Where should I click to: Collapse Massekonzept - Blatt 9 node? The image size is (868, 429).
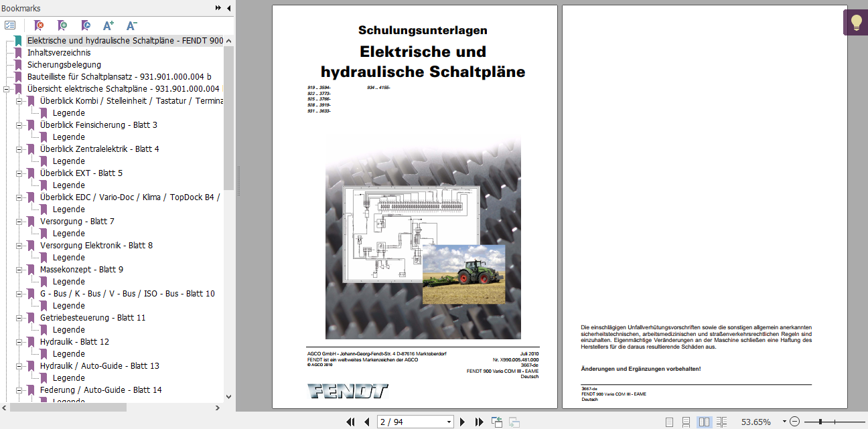point(19,270)
